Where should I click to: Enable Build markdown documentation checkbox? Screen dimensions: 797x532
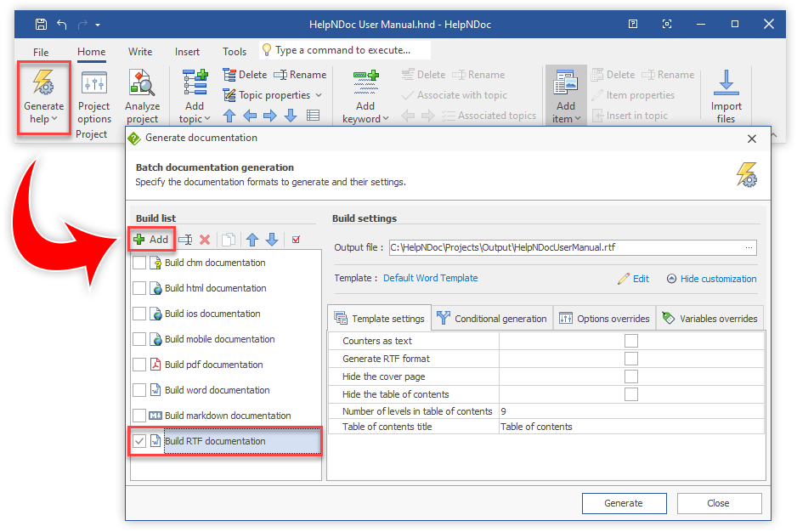pyautogui.click(x=139, y=416)
